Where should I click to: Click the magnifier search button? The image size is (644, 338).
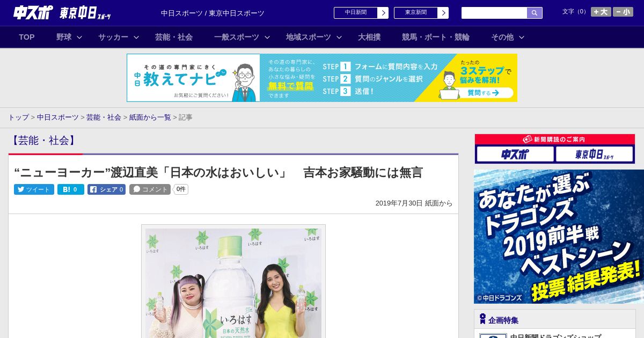[535, 13]
